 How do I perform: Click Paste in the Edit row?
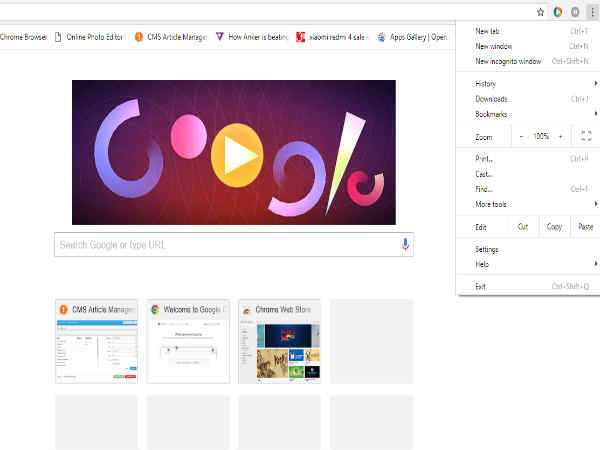pos(585,227)
